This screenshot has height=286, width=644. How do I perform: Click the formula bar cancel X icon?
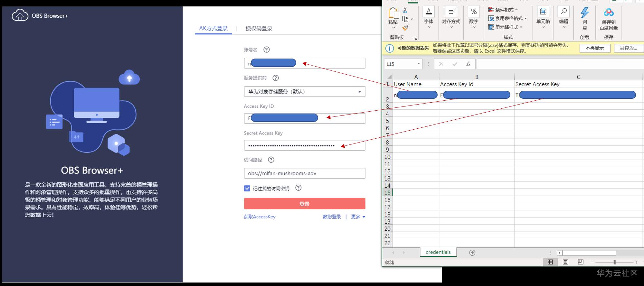441,64
